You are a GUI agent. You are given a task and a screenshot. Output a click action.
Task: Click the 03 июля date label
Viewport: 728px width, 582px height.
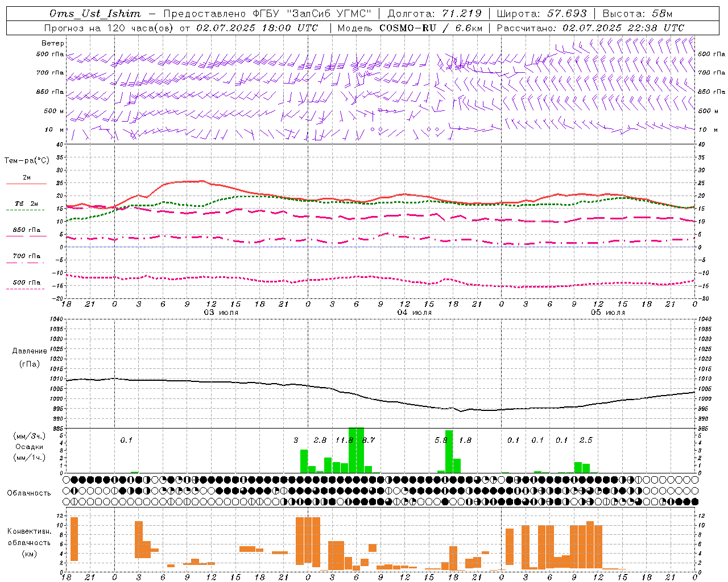[x=221, y=313]
